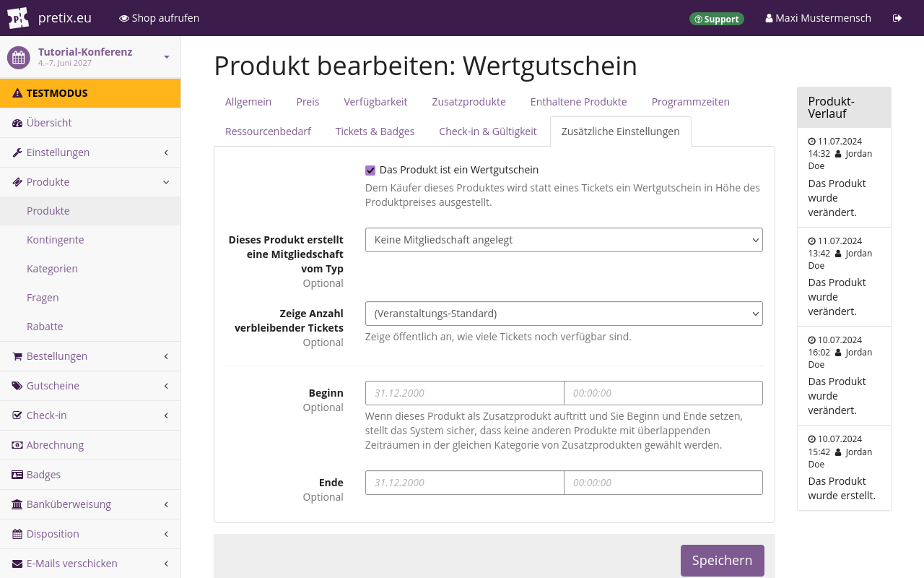Click the dashboard icon beside Übersicht

(x=17, y=123)
